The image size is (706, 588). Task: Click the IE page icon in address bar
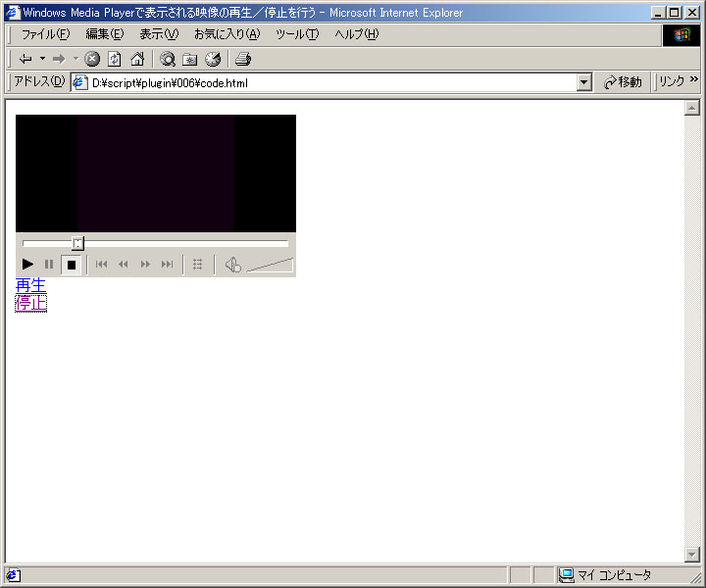tap(80, 82)
